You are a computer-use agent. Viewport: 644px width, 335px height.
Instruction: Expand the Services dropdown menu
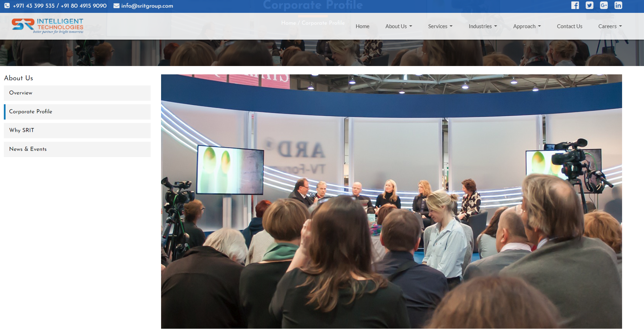(x=440, y=26)
